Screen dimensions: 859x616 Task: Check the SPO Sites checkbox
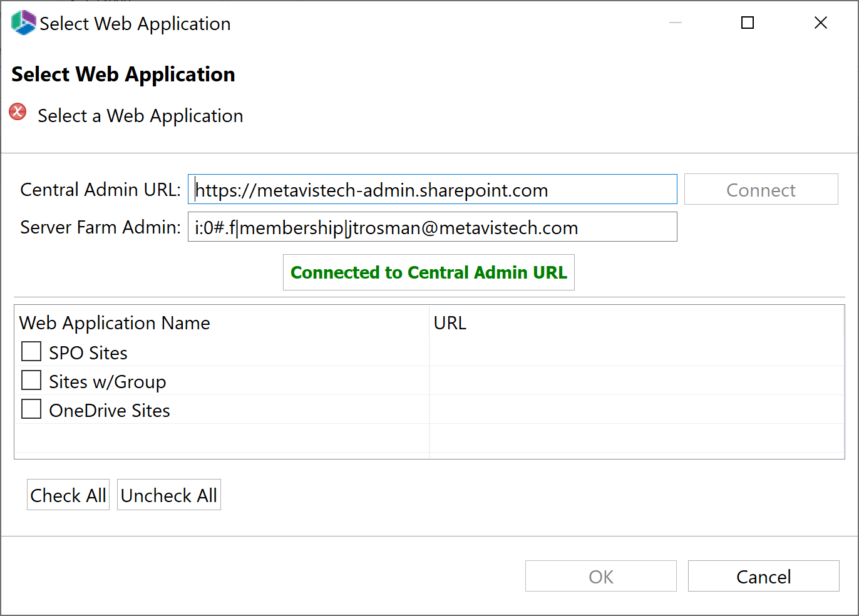[31, 351]
